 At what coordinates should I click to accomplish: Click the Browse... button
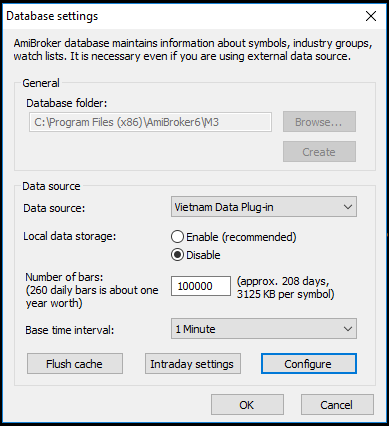pyautogui.click(x=319, y=122)
